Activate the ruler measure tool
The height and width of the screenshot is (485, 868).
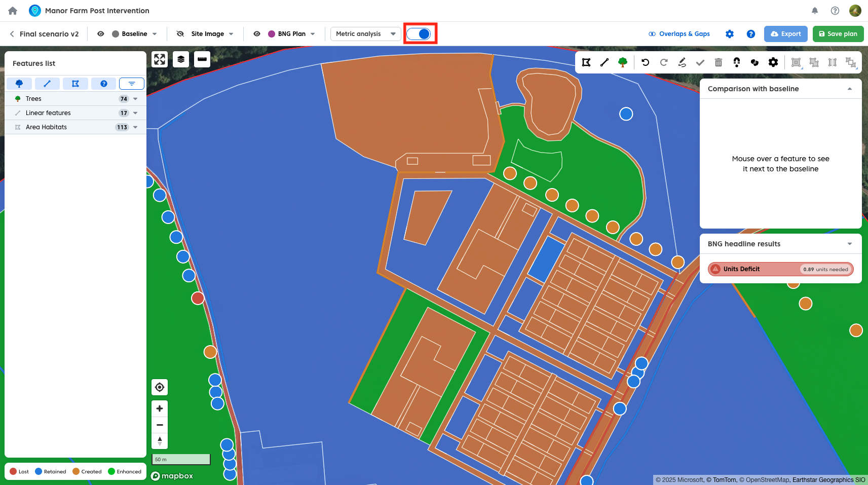point(202,59)
